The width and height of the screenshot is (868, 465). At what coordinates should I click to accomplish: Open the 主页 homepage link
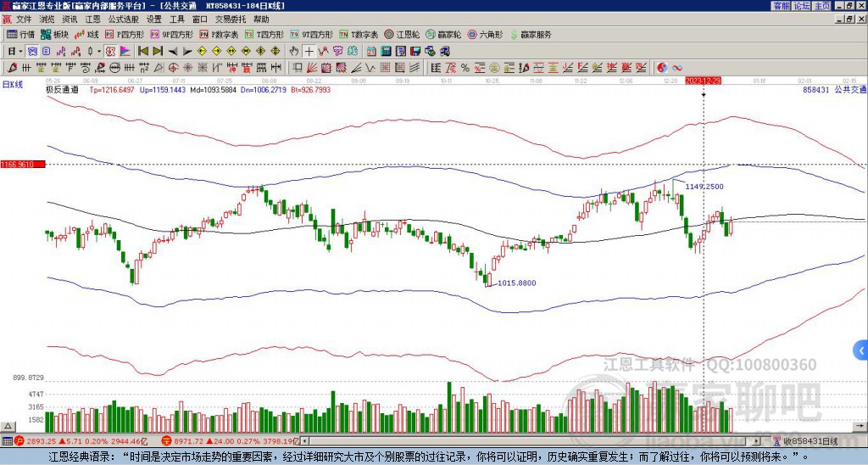pyautogui.click(x=822, y=6)
